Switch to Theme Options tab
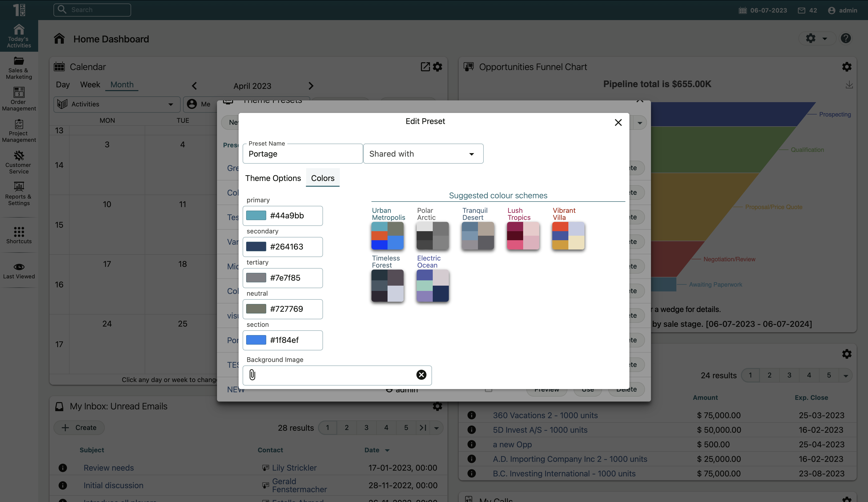Image resolution: width=868 pixels, height=502 pixels. tap(273, 178)
